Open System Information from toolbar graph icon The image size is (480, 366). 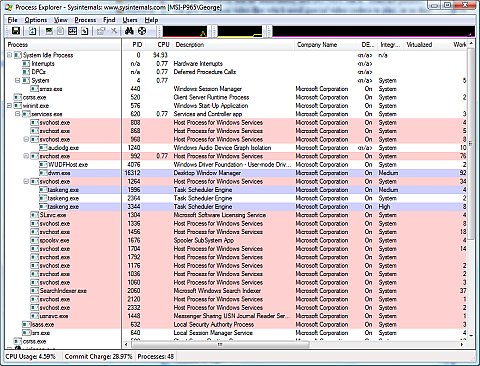[49, 31]
